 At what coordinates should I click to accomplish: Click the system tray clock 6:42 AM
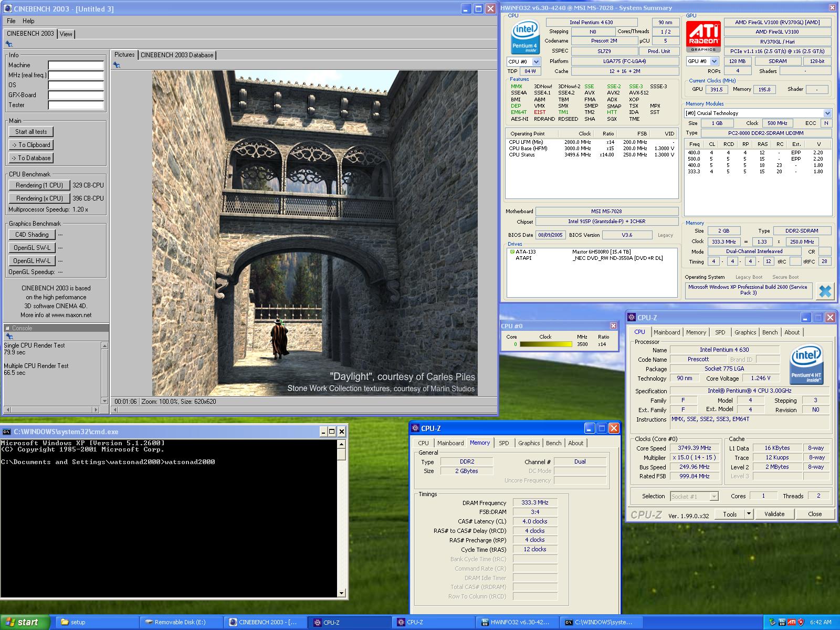click(821, 622)
